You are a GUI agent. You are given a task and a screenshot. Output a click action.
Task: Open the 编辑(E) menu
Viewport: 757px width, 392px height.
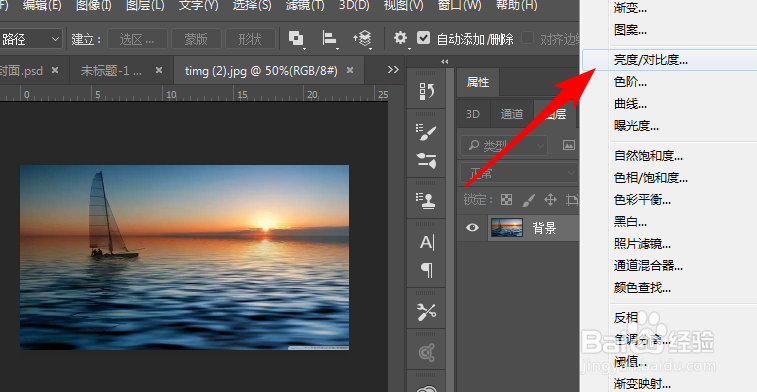(x=42, y=6)
